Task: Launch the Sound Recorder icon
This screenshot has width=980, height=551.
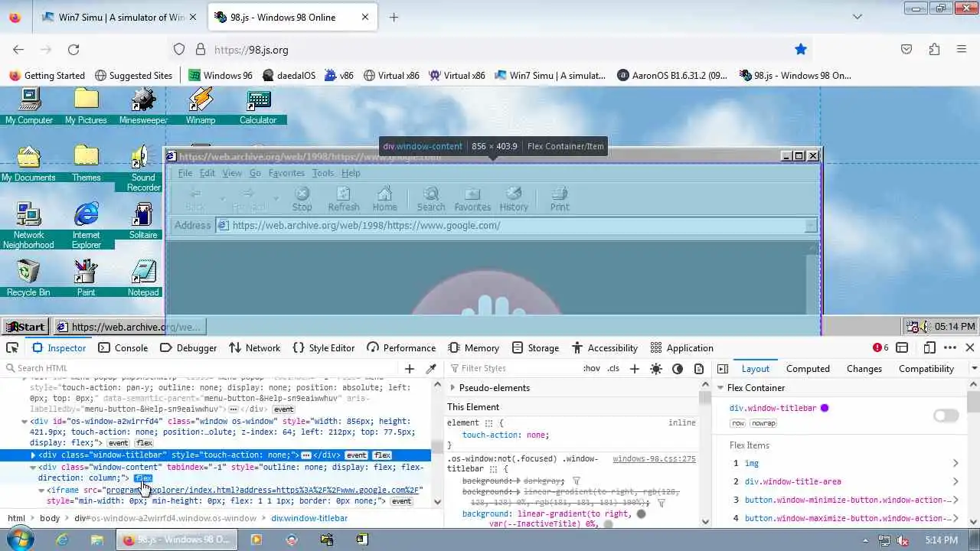Action: click(x=143, y=168)
